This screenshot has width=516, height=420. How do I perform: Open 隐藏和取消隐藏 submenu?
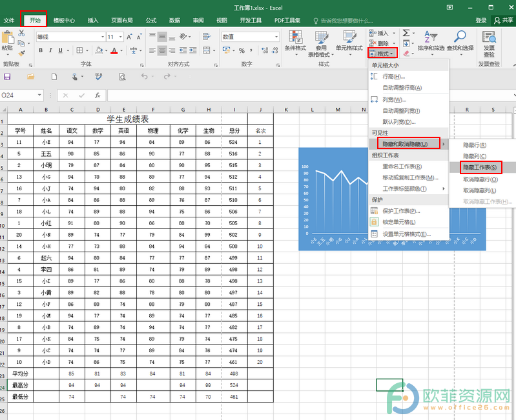[x=409, y=144]
